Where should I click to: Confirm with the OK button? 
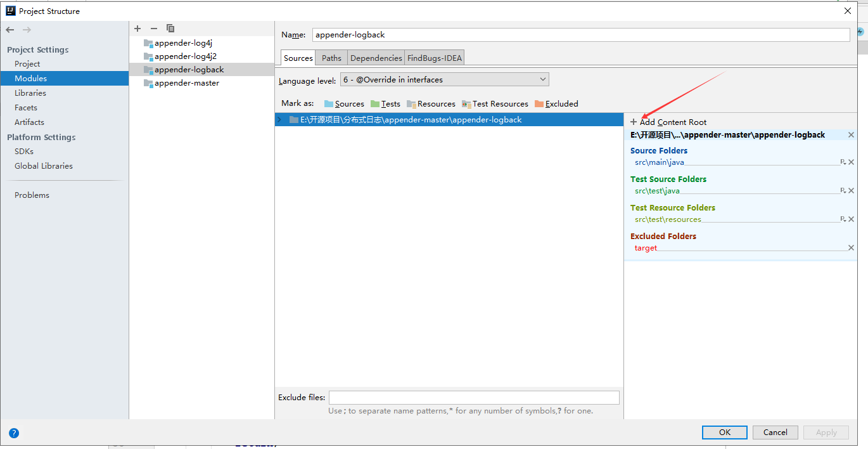(x=725, y=433)
